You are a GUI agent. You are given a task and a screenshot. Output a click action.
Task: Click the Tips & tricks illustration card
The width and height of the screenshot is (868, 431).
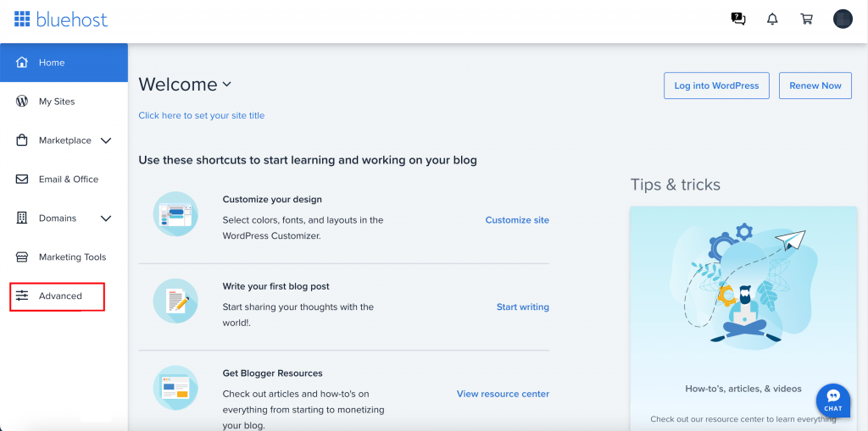click(x=743, y=288)
